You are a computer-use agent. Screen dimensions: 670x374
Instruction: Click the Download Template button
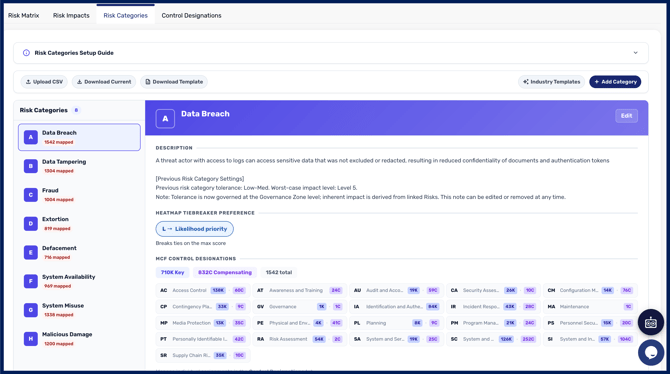(174, 82)
